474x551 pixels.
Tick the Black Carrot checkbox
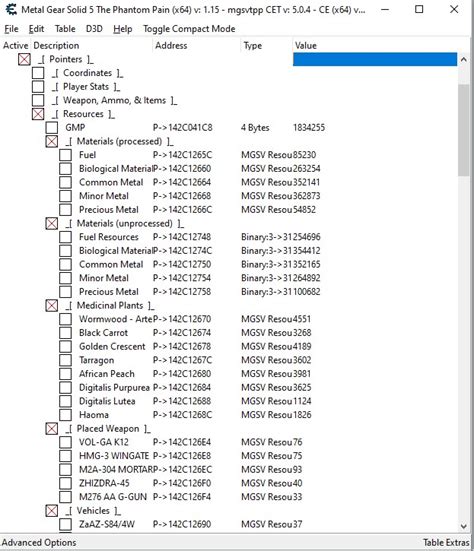click(x=65, y=333)
